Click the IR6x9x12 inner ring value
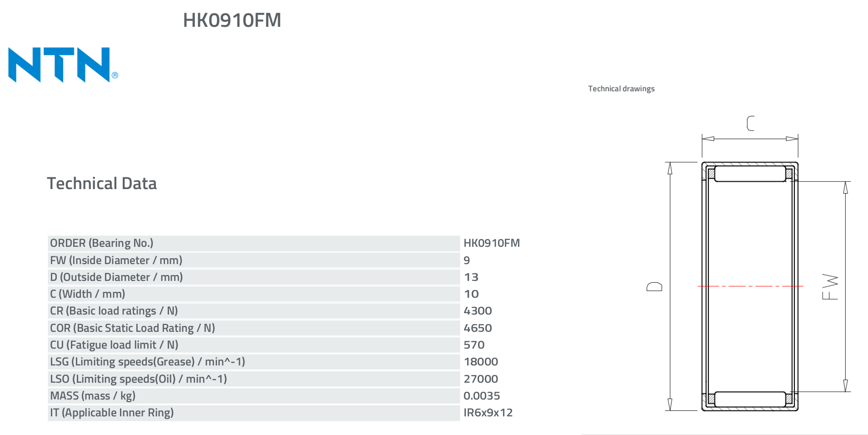The height and width of the screenshot is (435, 868). 488,413
